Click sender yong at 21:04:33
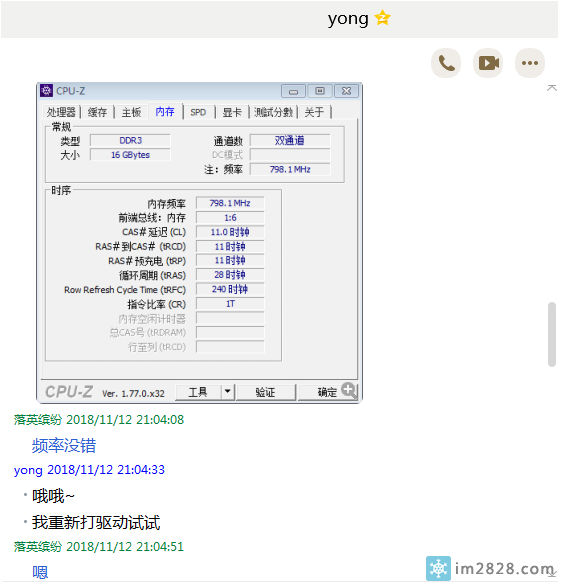561x586 pixels. click(28, 470)
